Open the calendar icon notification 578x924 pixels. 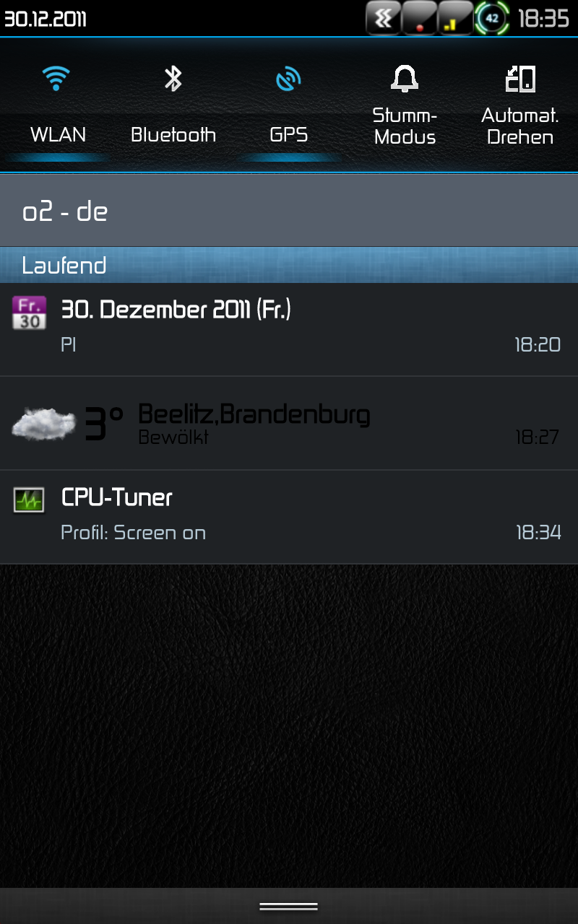30,313
